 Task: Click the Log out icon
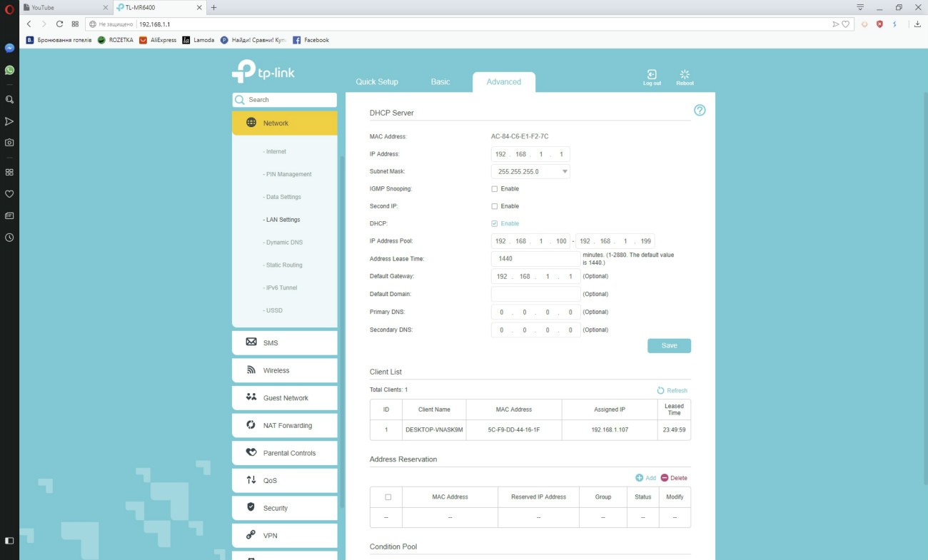652,75
